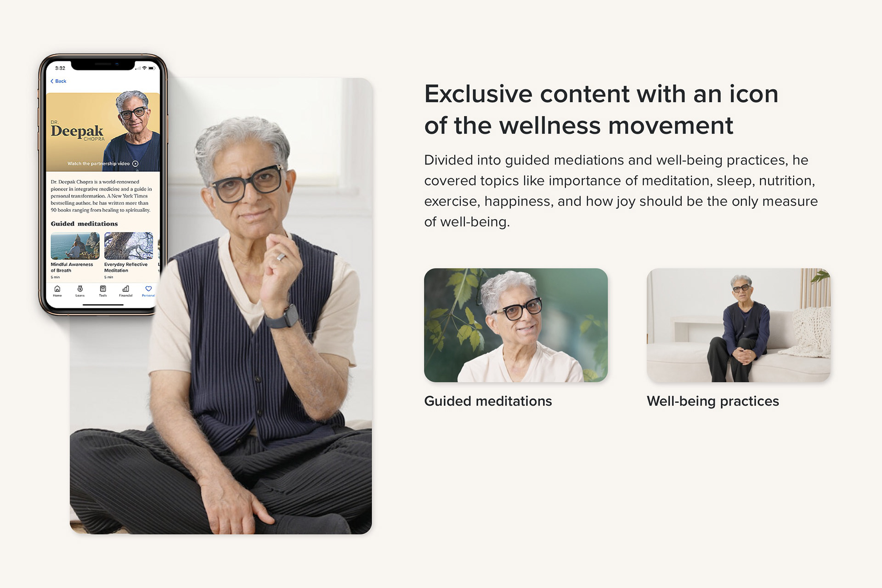Image resolution: width=882 pixels, height=588 pixels.
Task: Open the Loans tab money bag icon
Action: (80, 289)
